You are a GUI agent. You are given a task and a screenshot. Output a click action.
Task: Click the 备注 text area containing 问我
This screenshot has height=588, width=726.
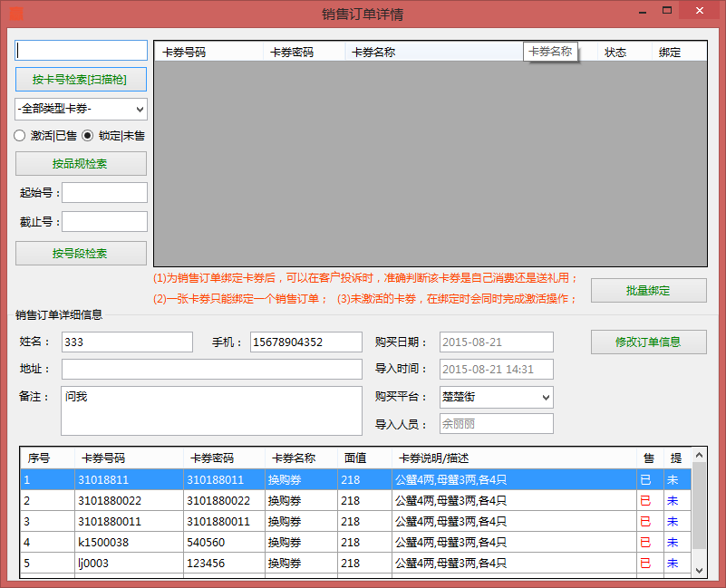coord(211,411)
